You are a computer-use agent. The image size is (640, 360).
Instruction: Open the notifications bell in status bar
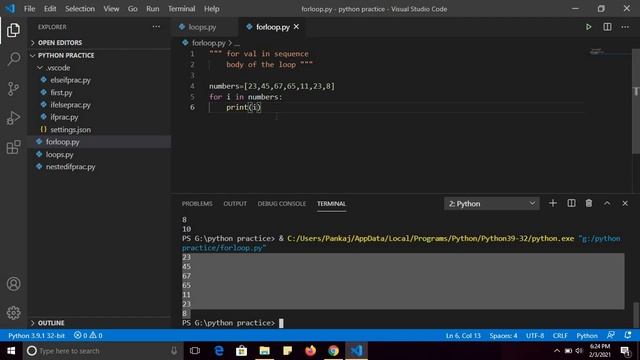(628, 335)
